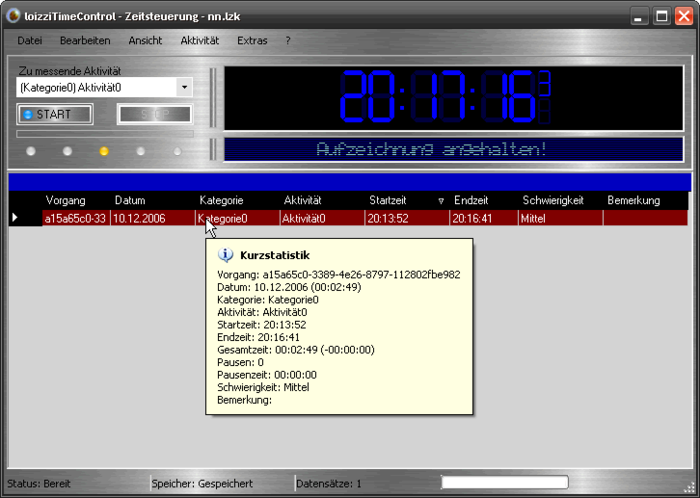Click 'Status: Bereit' in status bar
The image size is (700, 498).
[x=39, y=483]
